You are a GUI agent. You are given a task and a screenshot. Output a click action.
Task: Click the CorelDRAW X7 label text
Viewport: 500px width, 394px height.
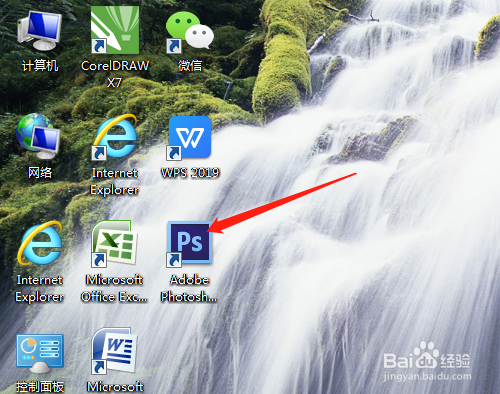click(x=115, y=74)
